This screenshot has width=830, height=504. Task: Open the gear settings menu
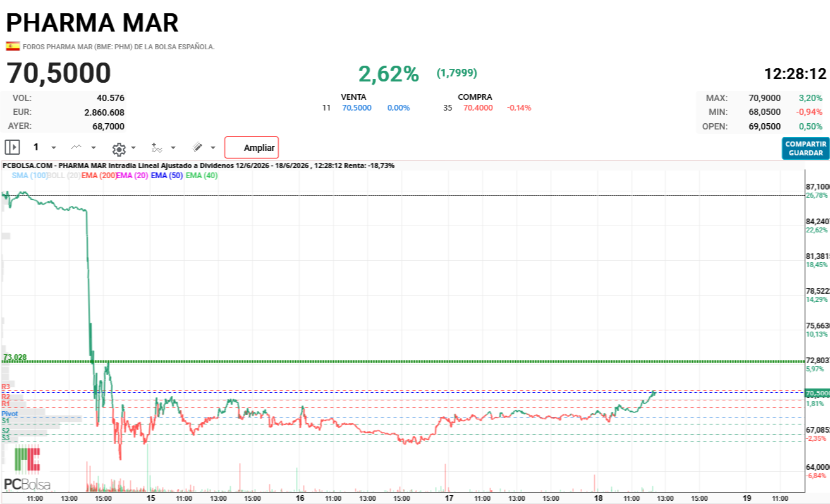119,148
